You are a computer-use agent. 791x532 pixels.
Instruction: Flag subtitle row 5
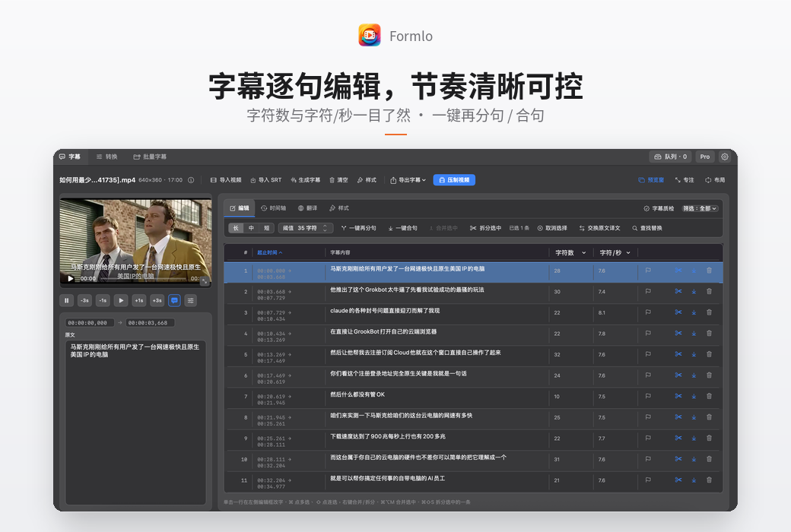[x=648, y=354]
